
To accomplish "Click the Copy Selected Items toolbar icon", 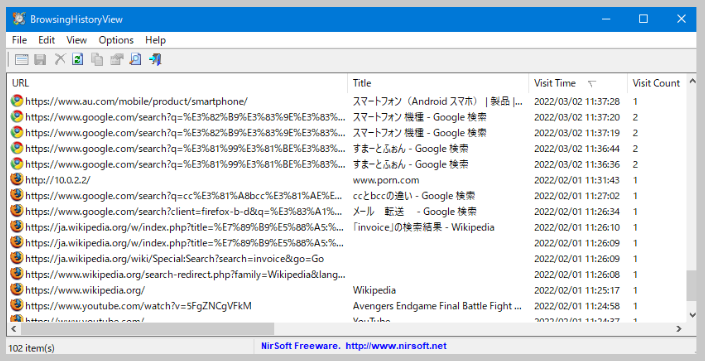I will pos(97,59).
